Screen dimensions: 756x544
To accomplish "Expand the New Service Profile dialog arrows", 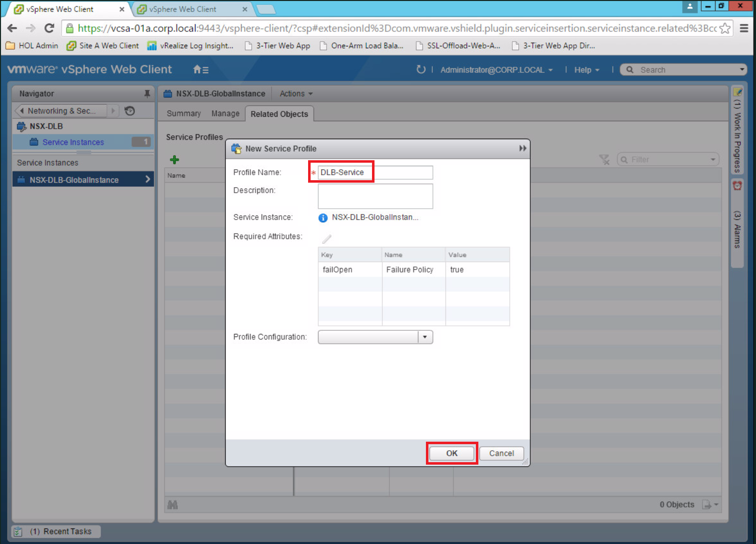I will pyautogui.click(x=522, y=148).
